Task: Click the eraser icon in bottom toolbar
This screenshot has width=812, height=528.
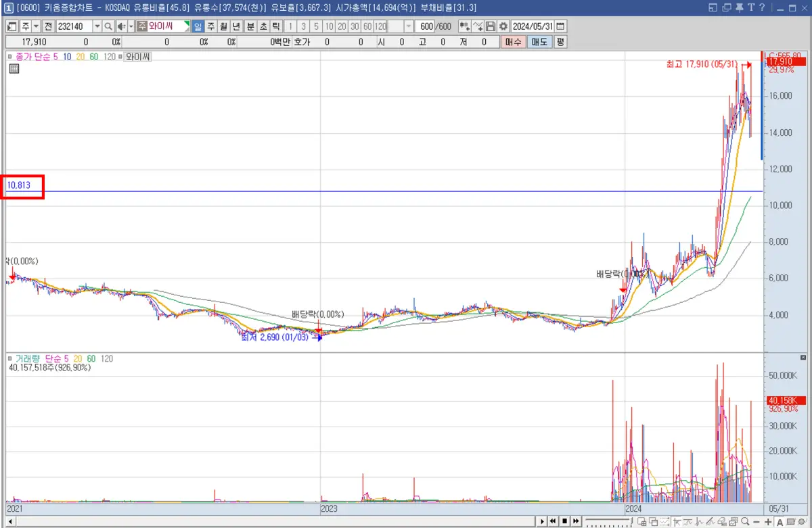Action: point(722,521)
